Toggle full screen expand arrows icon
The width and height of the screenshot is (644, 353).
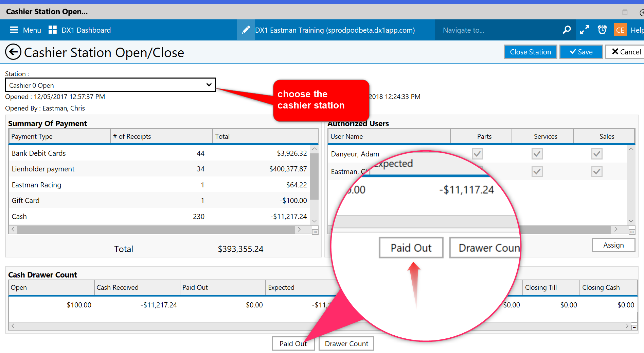tap(585, 30)
